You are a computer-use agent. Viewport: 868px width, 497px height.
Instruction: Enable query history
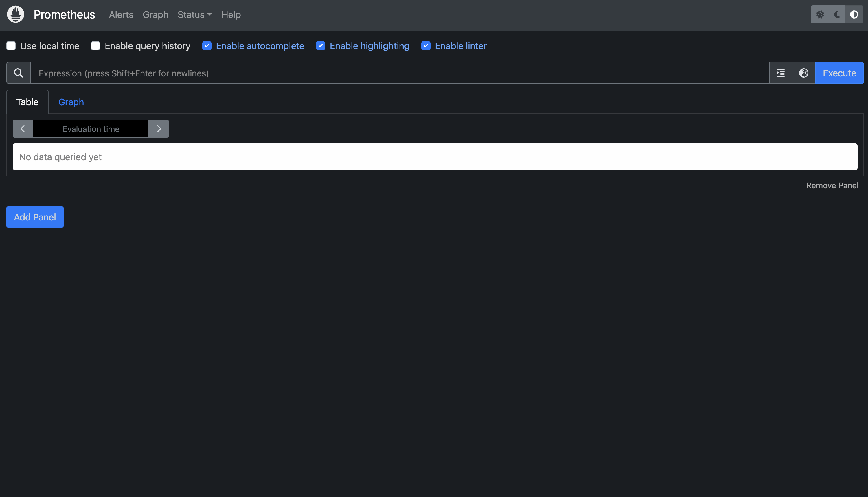(95, 46)
